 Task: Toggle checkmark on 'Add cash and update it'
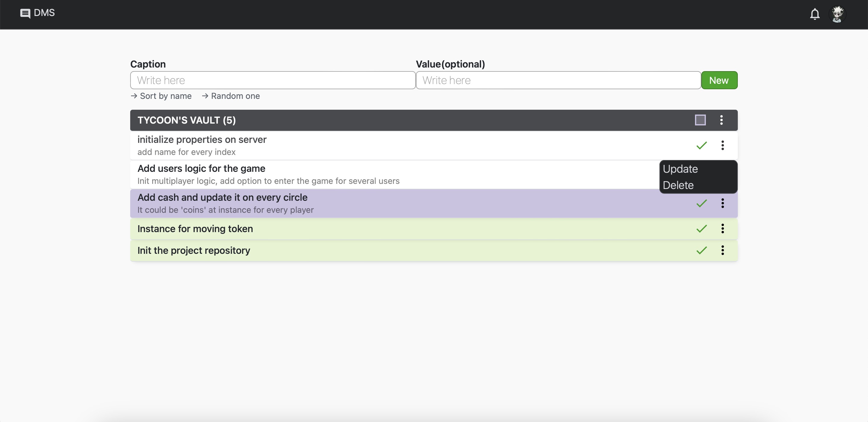(701, 203)
